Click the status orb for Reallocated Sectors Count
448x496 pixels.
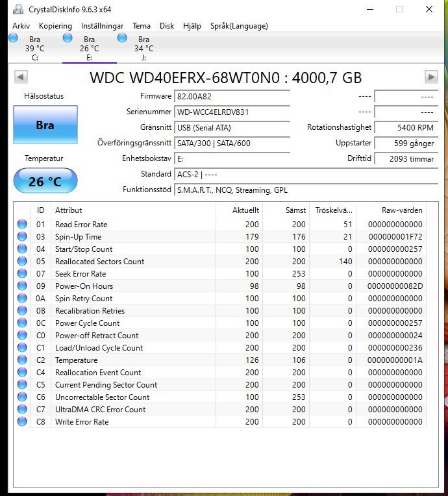23,262
